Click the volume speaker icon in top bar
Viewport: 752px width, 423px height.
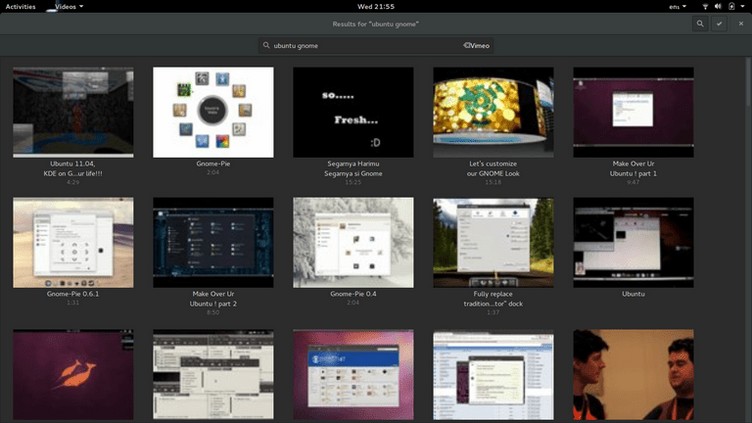tap(717, 6)
